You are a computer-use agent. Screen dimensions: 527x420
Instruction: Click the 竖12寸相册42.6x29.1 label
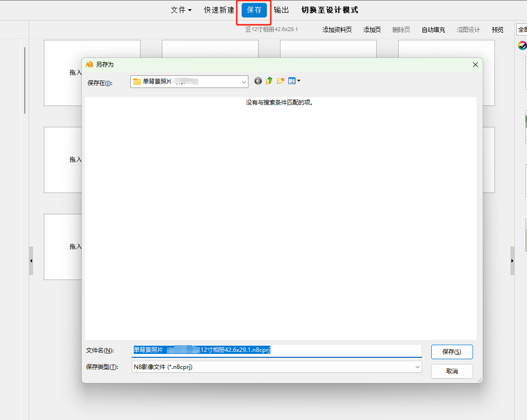[271, 30]
